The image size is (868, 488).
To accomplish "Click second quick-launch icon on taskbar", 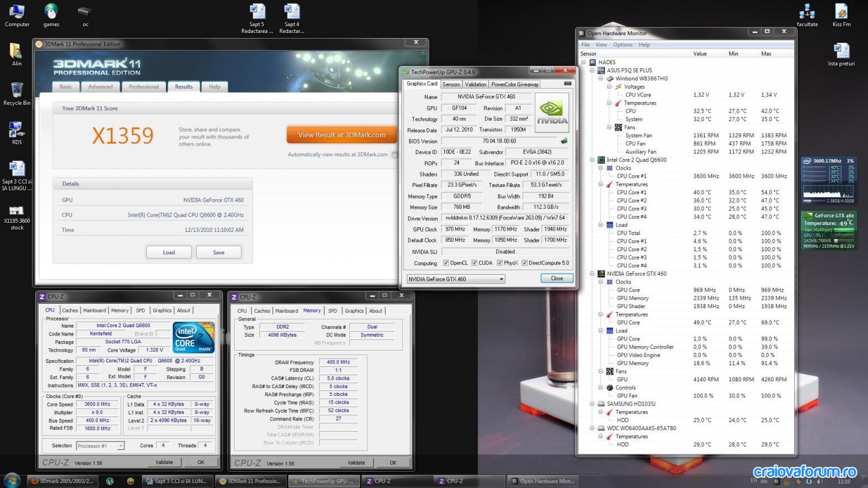I will click(110, 481).
